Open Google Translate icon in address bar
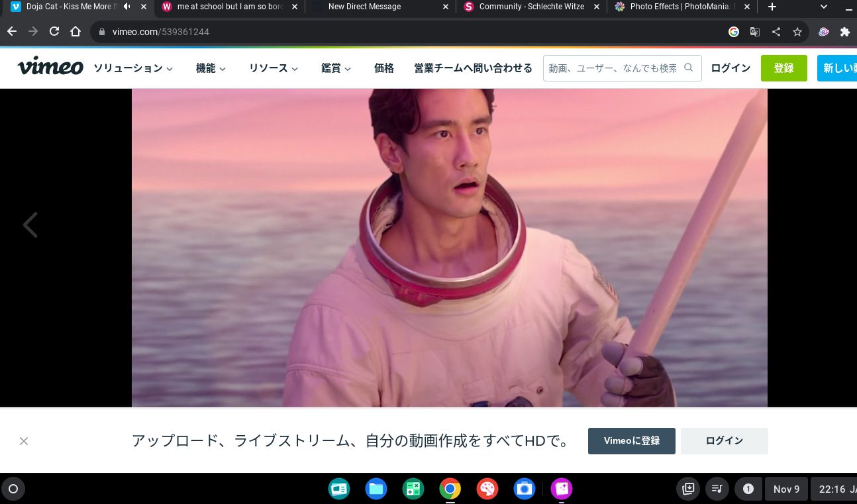The width and height of the screenshot is (857, 504). click(x=755, y=32)
